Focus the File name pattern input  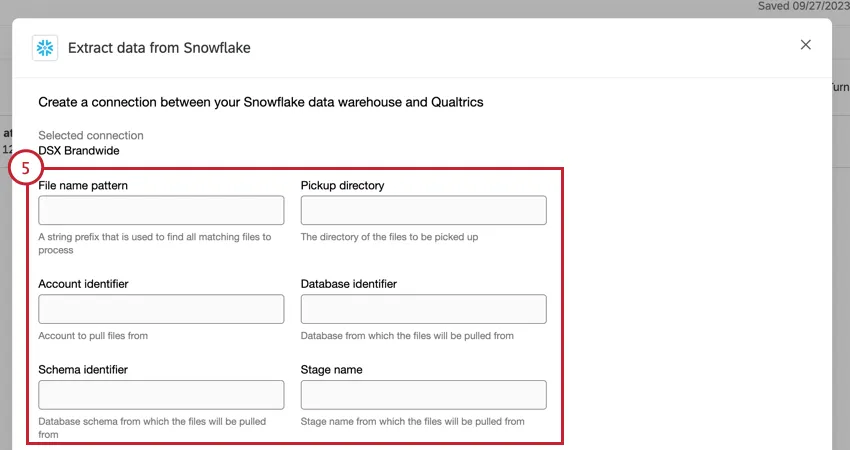point(161,210)
